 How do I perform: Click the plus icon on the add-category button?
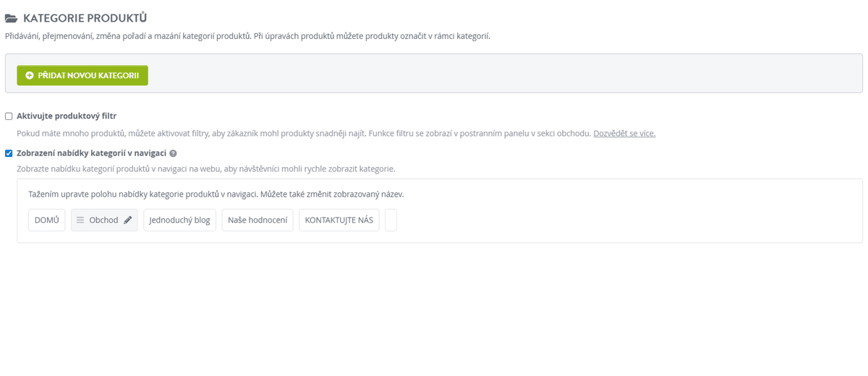(x=29, y=75)
